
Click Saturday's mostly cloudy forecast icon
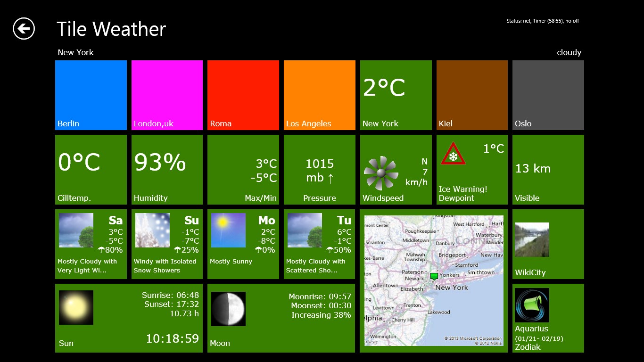click(x=76, y=230)
